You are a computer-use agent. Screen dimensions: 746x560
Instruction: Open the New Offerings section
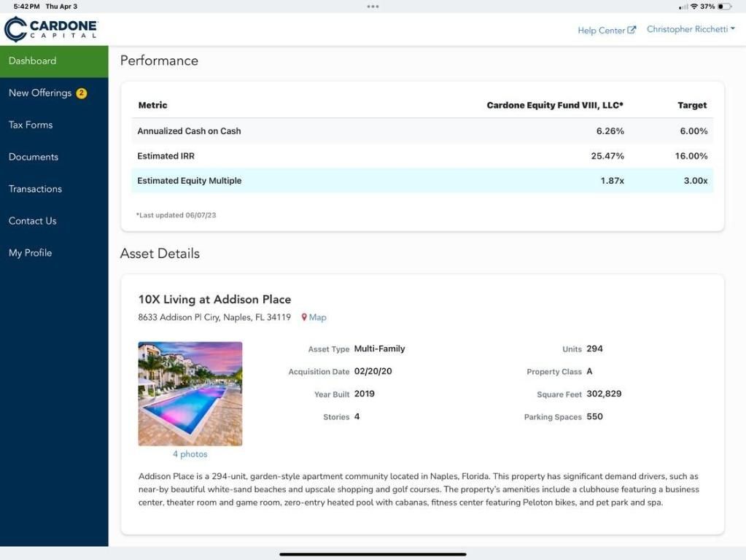[40, 93]
